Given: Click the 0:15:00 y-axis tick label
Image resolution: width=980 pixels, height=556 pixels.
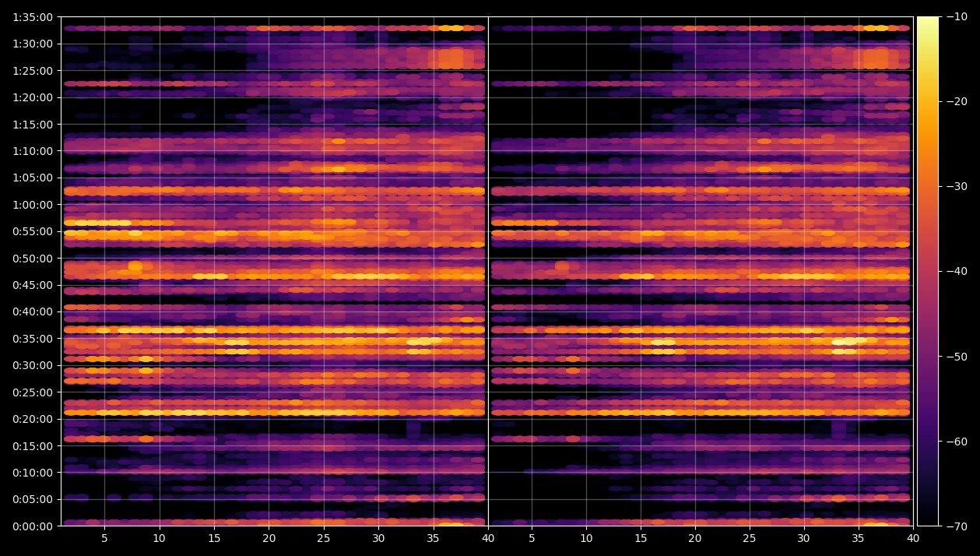Looking at the screenshot, I should [33, 446].
